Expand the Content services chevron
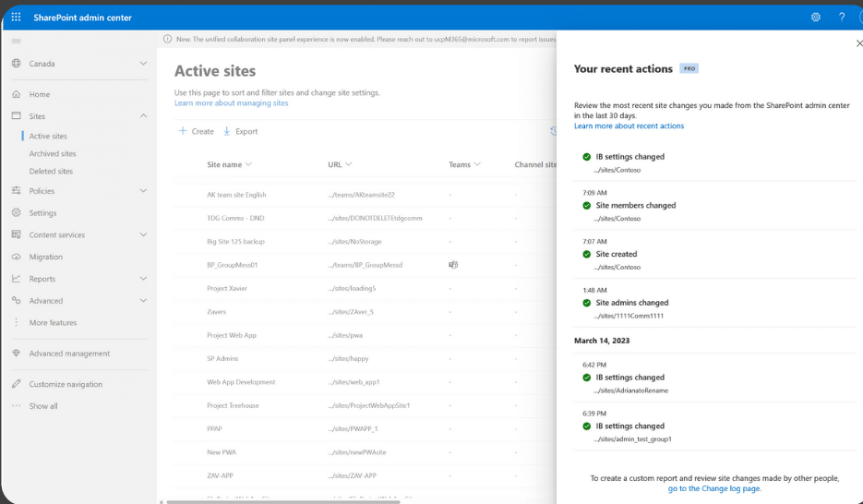 (x=143, y=234)
